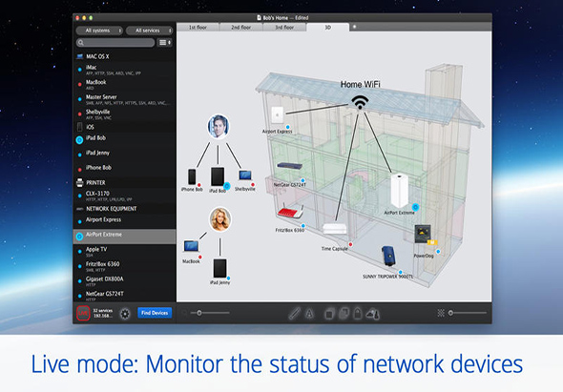The image size is (563, 392).
Task: Click the PRINTER group header
Action: pos(125,183)
